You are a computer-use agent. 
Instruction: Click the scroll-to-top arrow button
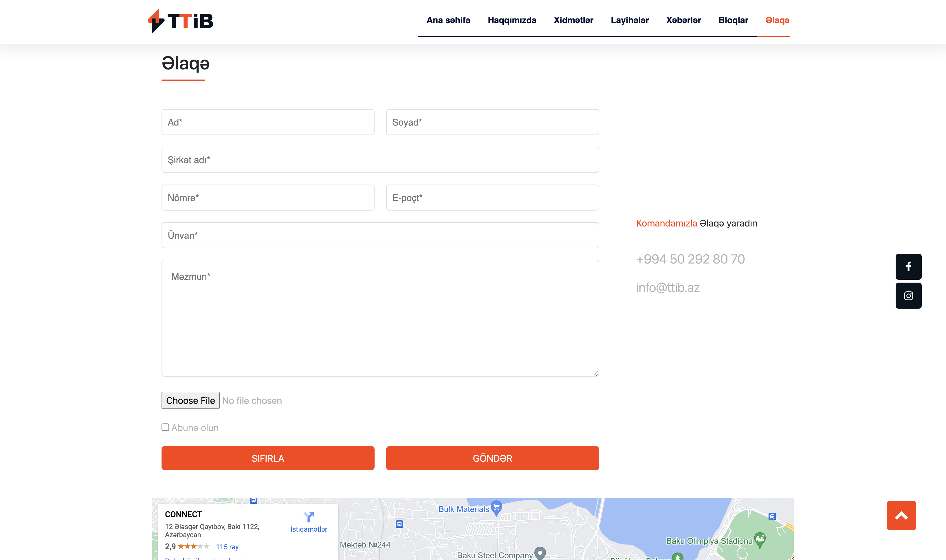point(901,515)
